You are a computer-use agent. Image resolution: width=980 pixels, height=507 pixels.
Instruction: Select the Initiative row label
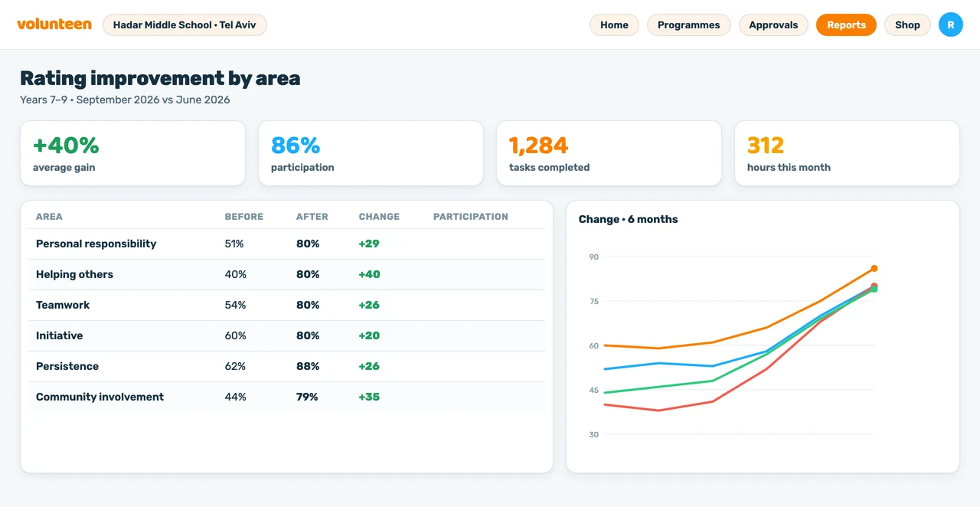click(59, 335)
